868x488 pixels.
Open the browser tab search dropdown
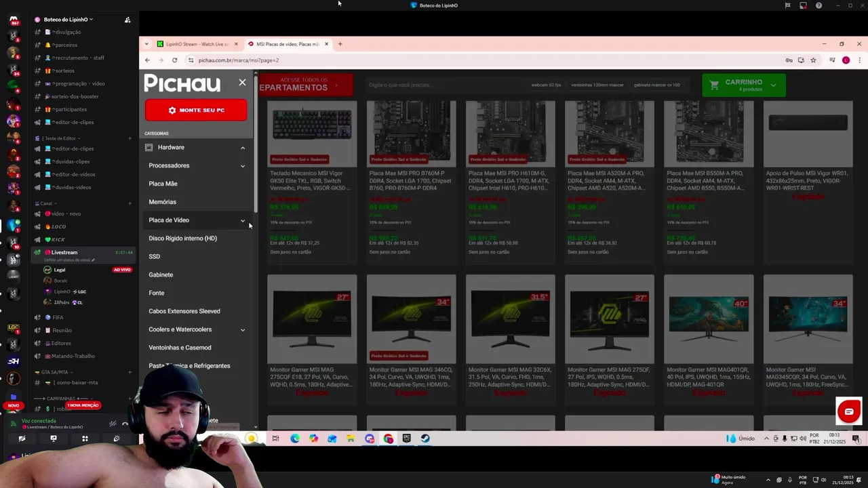coord(146,44)
